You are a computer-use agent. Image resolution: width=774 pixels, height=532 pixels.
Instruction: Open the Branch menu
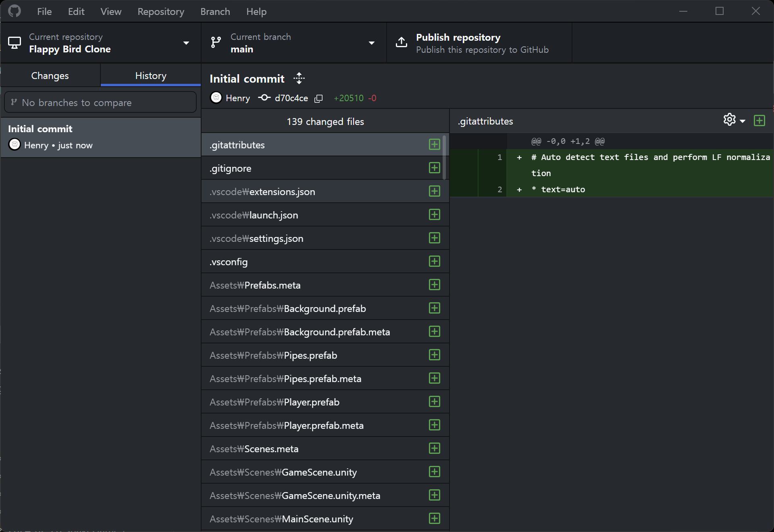click(x=215, y=12)
